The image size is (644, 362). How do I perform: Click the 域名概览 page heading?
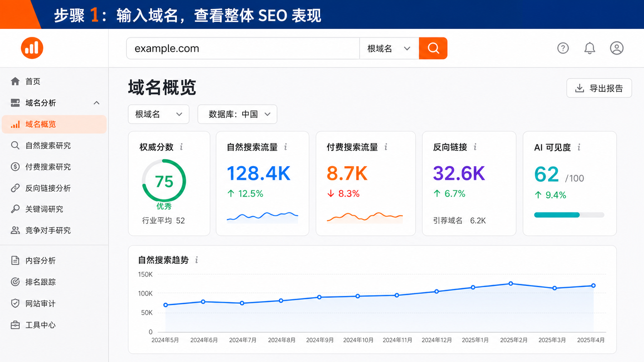point(162,88)
